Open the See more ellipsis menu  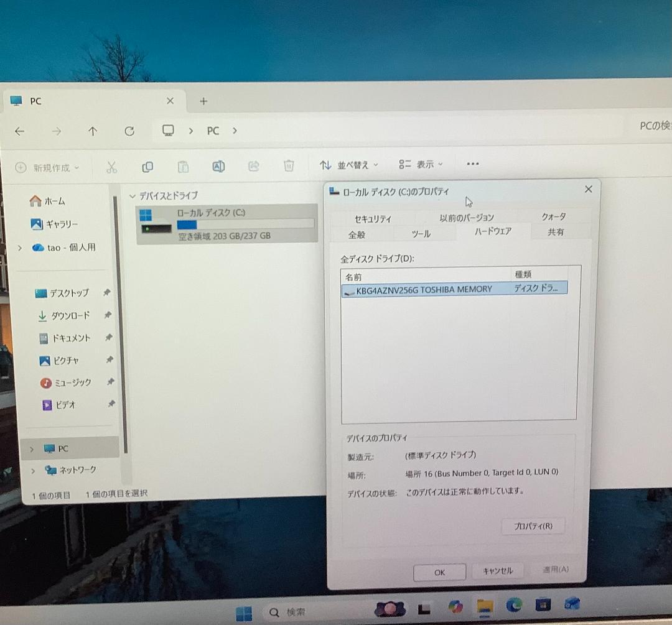click(473, 164)
